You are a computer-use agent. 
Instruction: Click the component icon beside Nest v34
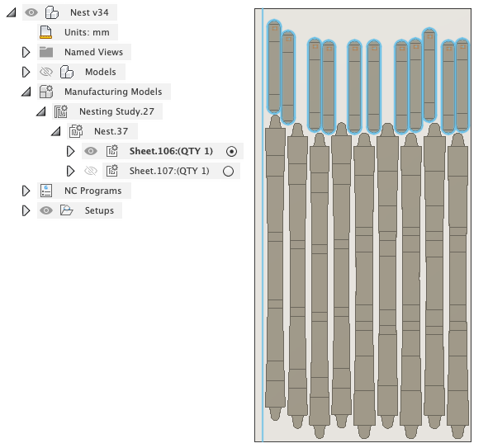(x=52, y=12)
